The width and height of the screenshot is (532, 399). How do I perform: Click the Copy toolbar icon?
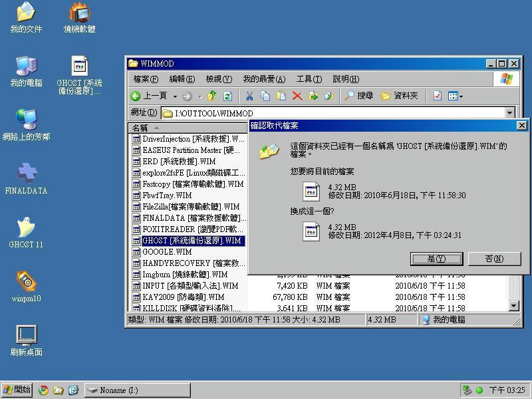tap(265, 96)
